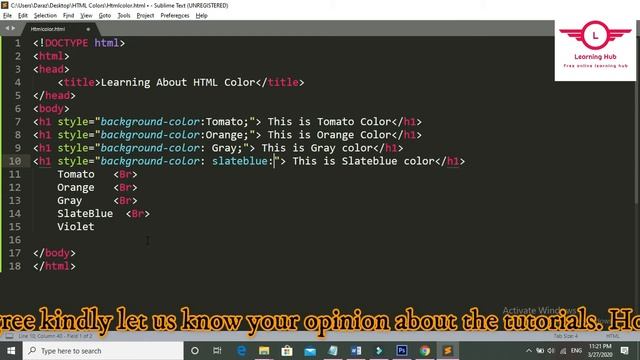Open the Tab Size 4 selector in status bar
This screenshot has height=360, width=640.
(565, 336)
